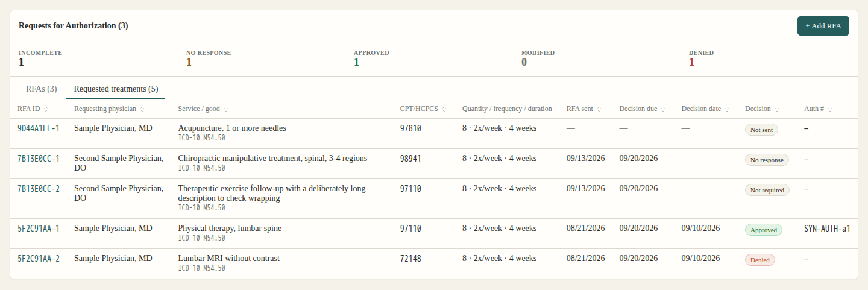Open RFA ID 9D44A1EE-1

pyautogui.click(x=39, y=128)
